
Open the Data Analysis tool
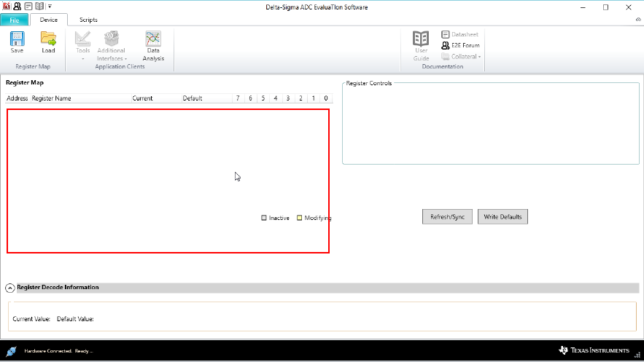pyautogui.click(x=153, y=46)
